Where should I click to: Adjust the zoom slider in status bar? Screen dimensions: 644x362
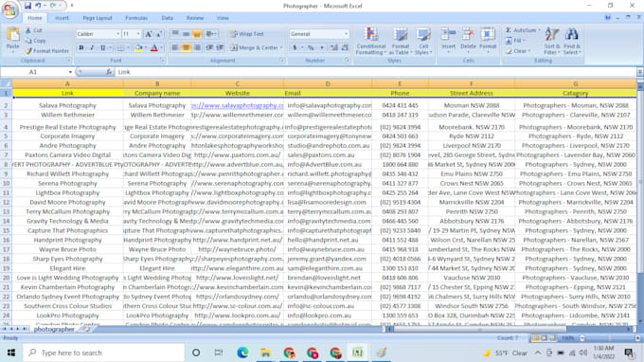tap(610, 338)
